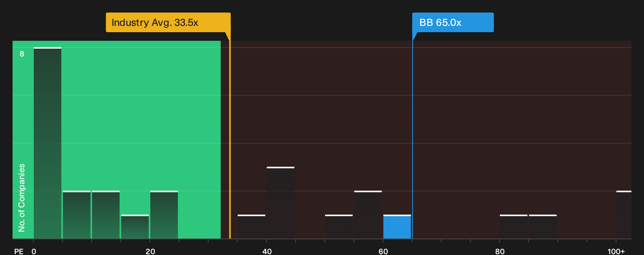Screen dimensions: 644x255
Task: Click the '100+' x-axis label
Action: point(616,251)
